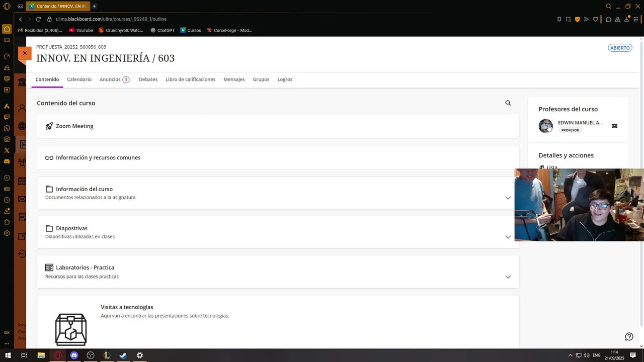
Task: Search course content with the magnifier icon
Action: pyautogui.click(x=508, y=103)
